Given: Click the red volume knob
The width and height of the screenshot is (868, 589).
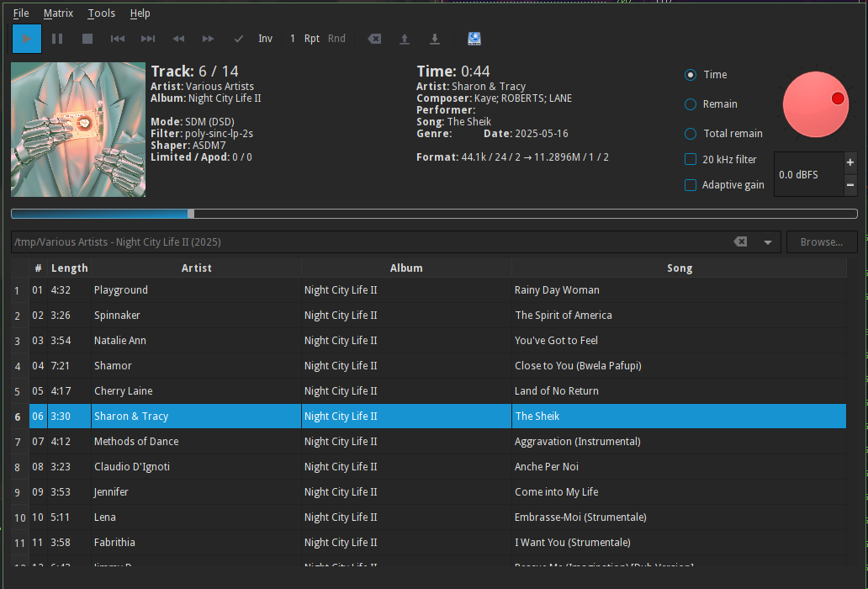Looking at the screenshot, I should click(815, 104).
